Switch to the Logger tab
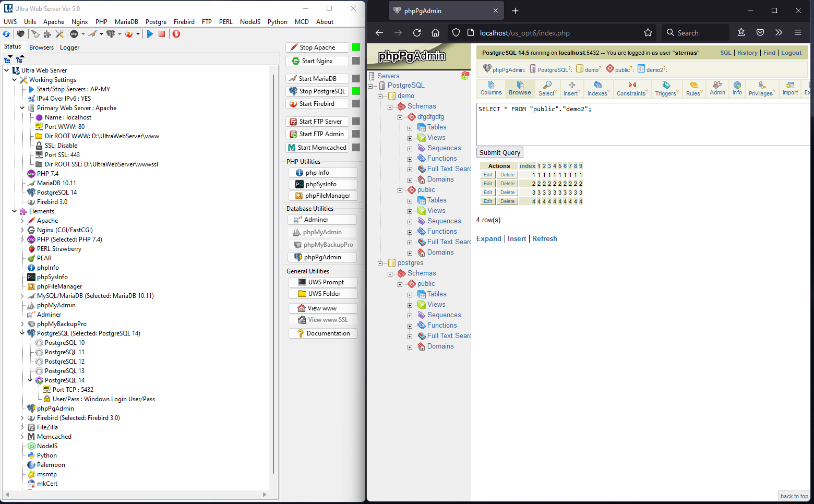Screen dimensions: 814x504 [69, 47]
